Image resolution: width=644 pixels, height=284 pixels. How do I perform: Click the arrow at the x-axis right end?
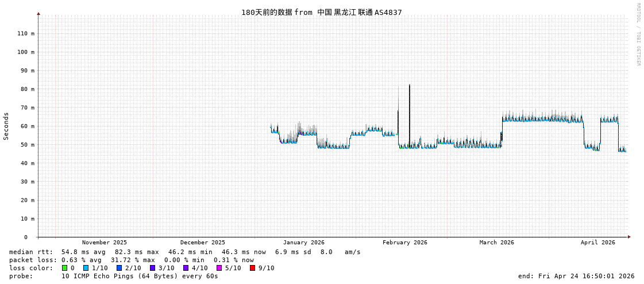click(629, 237)
